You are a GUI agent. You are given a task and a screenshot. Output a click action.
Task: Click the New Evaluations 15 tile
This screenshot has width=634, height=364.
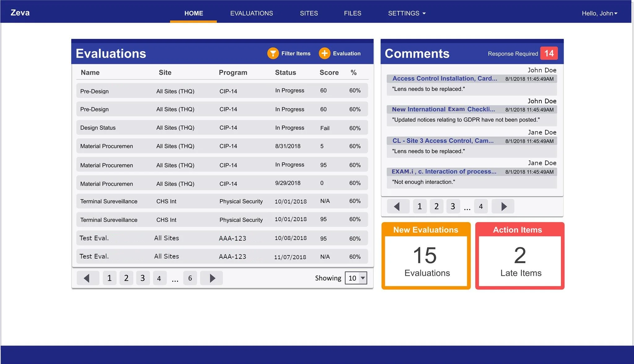pos(426,256)
